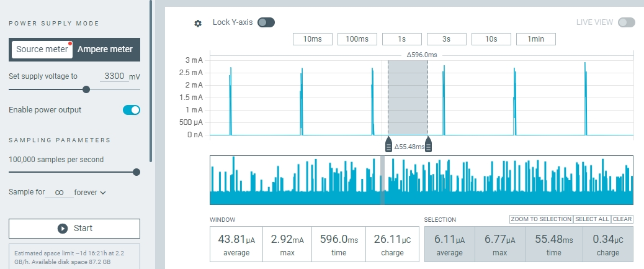Edit supply voltage 3300 field
644x269 pixels.
pos(114,76)
